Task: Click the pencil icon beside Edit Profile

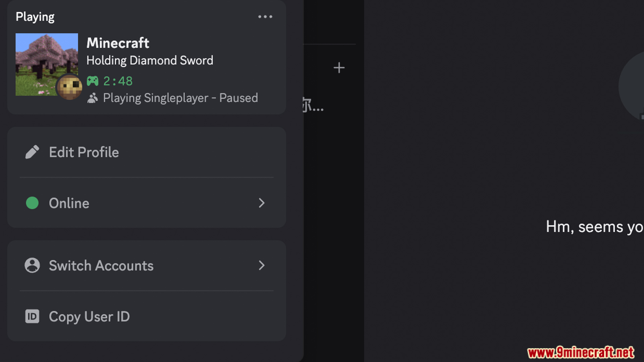Action: pos(32,152)
